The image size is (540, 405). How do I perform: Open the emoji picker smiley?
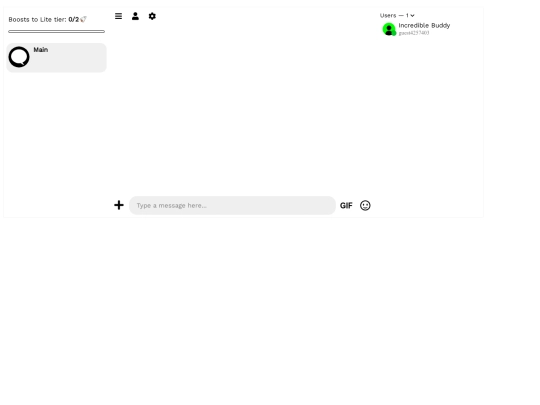[x=365, y=206]
